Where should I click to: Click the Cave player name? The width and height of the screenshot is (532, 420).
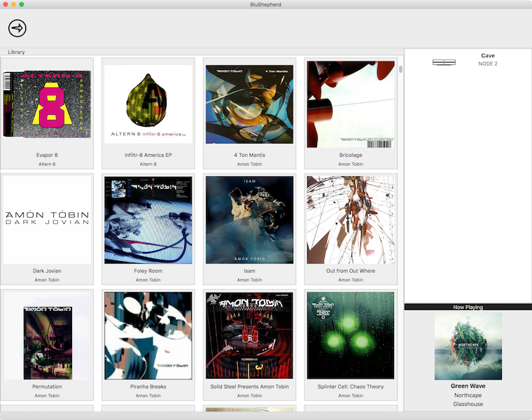point(488,55)
